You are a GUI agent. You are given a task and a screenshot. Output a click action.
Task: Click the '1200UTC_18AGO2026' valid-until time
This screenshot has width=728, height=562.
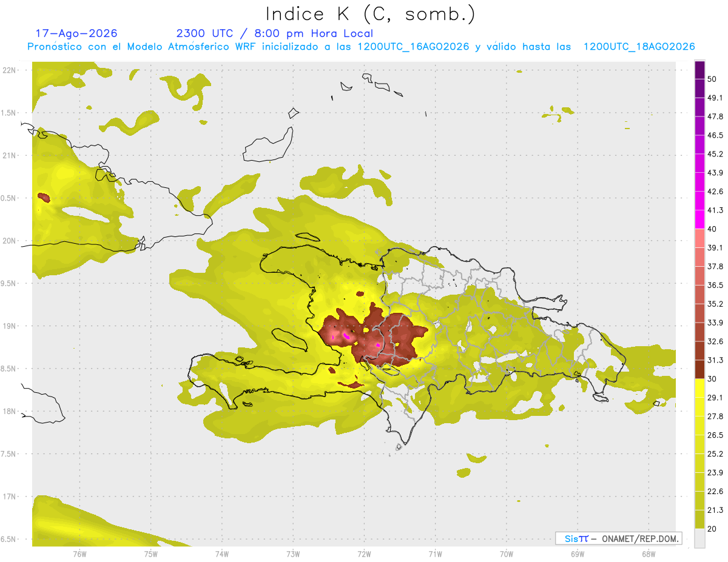click(639, 47)
